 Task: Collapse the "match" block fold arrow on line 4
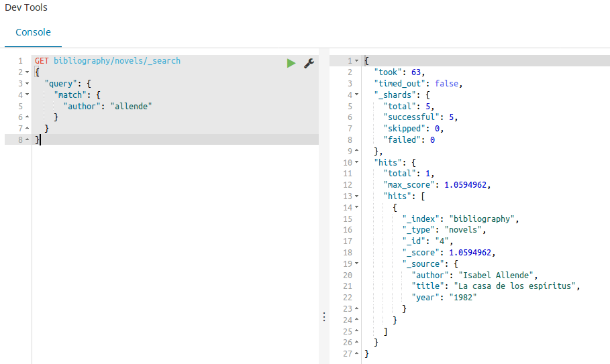click(x=27, y=95)
